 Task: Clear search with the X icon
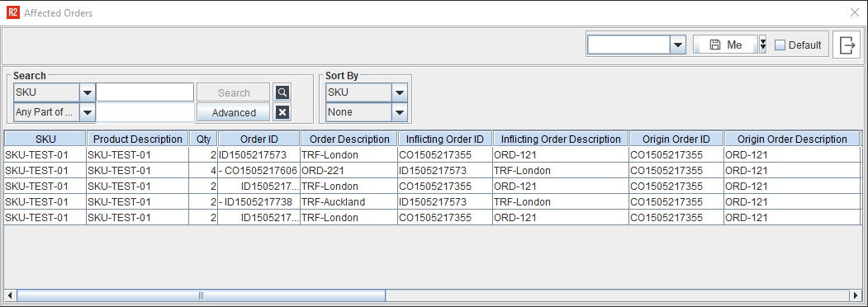pyautogui.click(x=282, y=112)
